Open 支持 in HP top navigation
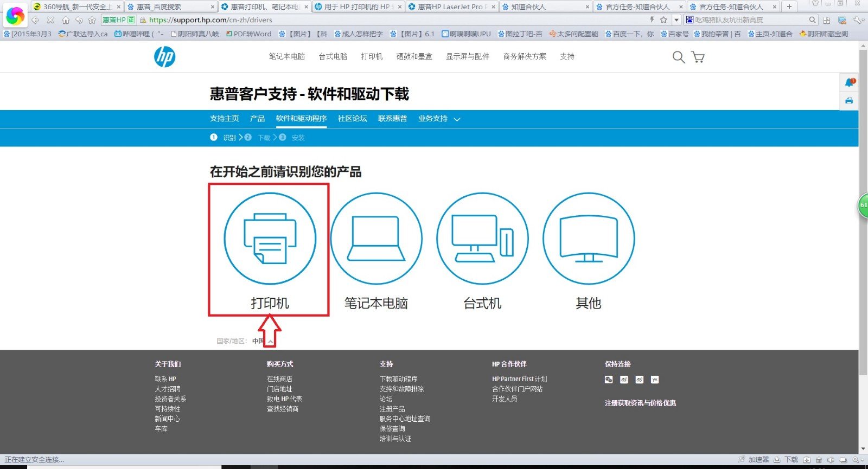This screenshot has width=868, height=469. point(567,56)
